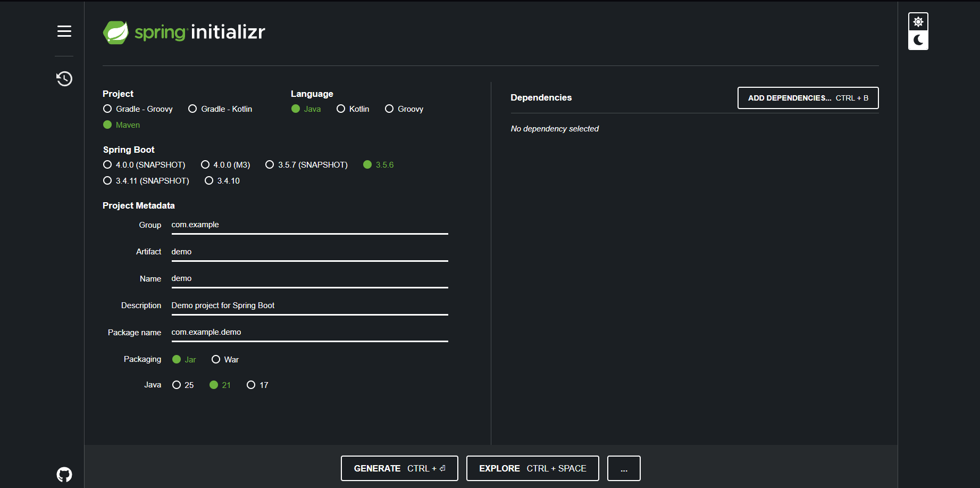Expand the more options ellipsis button
The width and height of the screenshot is (980, 488).
point(624,468)
